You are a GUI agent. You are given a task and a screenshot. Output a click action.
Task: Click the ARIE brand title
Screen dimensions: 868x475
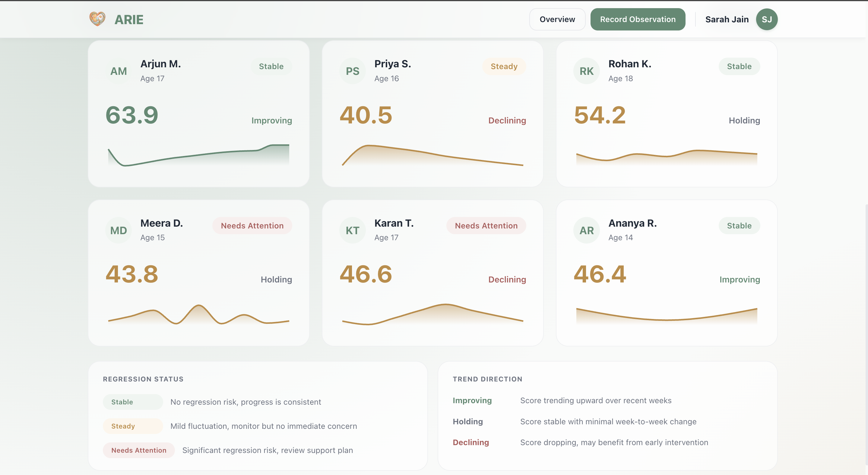(129, 20)
